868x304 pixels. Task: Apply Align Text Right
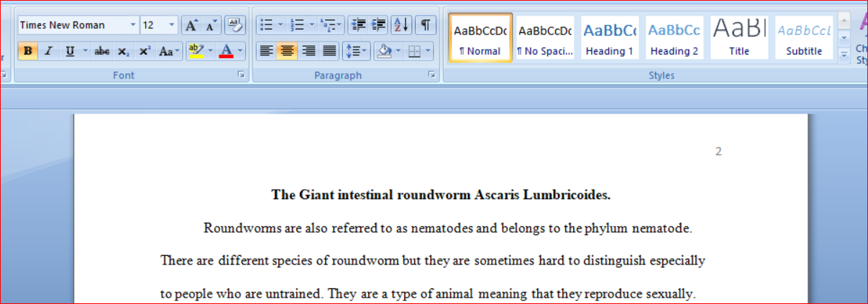tap(309, 51)
